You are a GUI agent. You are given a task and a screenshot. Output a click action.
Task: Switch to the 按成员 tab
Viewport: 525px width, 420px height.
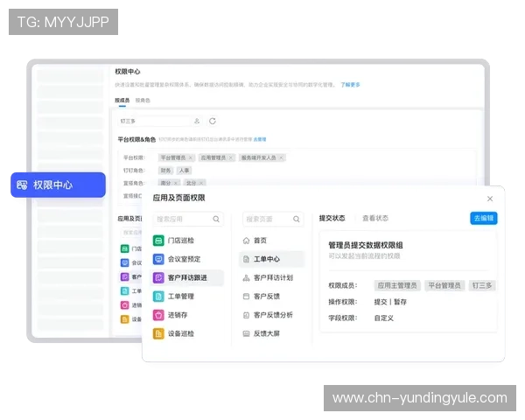[122, 100]
